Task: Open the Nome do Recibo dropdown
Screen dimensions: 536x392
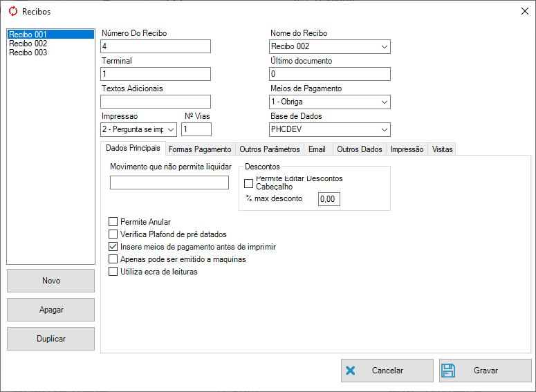Action: [384, 47]
